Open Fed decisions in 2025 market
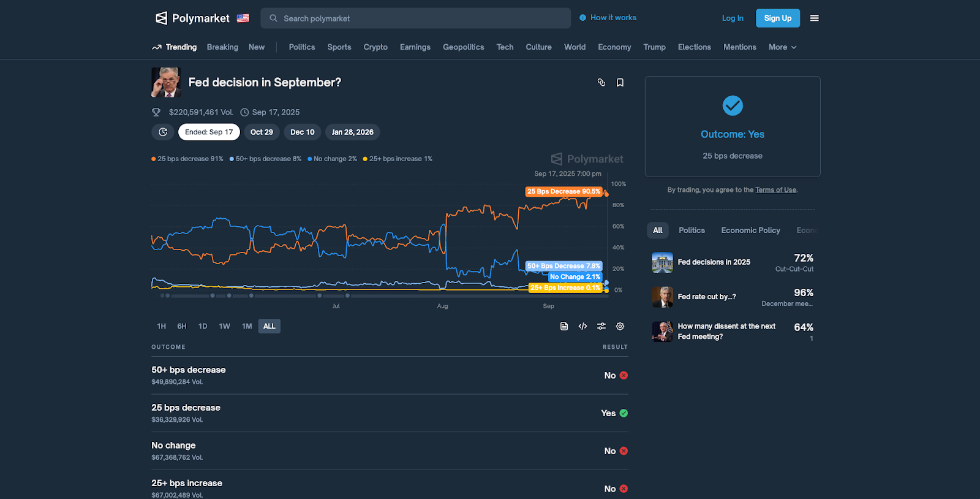 [x=733, y=262]
